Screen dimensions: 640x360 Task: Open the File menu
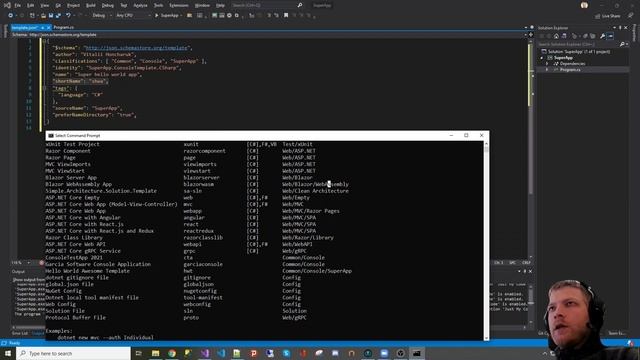18,5
